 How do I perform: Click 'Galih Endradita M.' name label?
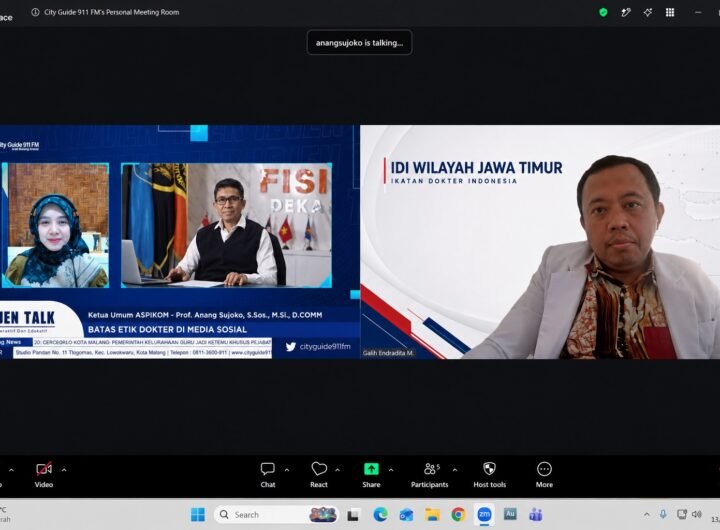[x=388, y=353]
